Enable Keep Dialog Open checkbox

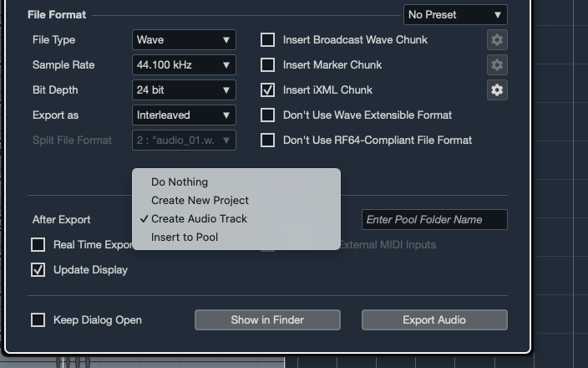38,319
